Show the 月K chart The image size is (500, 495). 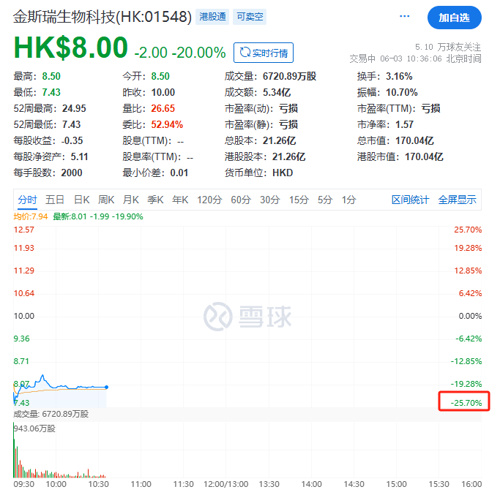click(x=131, y=200)
